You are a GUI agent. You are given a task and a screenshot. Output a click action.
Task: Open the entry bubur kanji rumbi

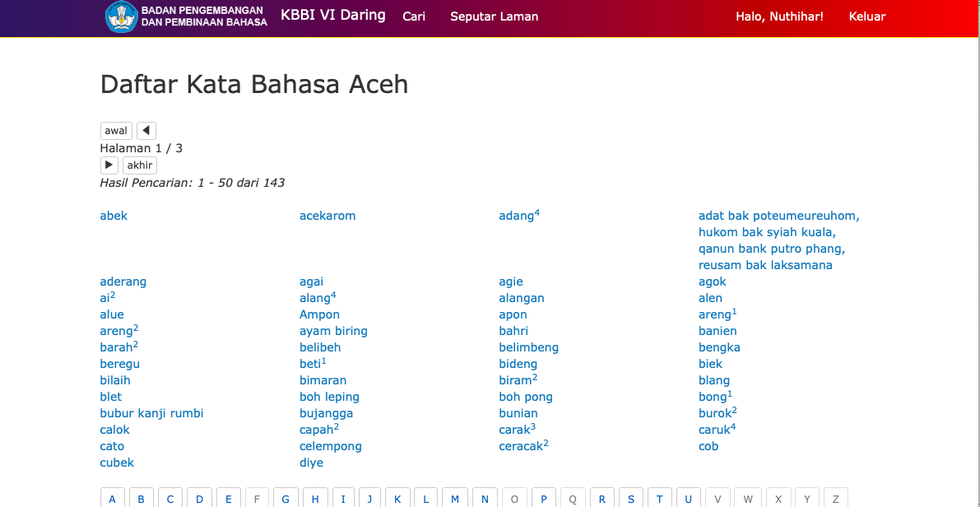tap(151, 413)
